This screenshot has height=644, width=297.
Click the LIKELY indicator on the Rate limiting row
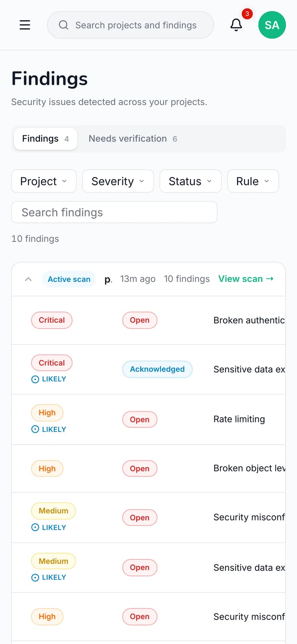pyautogui.click(x=49, y=429)
